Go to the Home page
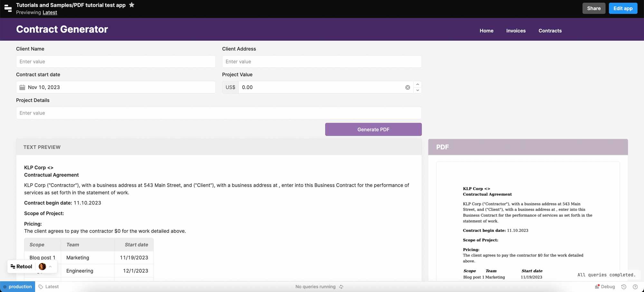 point(486,31)
